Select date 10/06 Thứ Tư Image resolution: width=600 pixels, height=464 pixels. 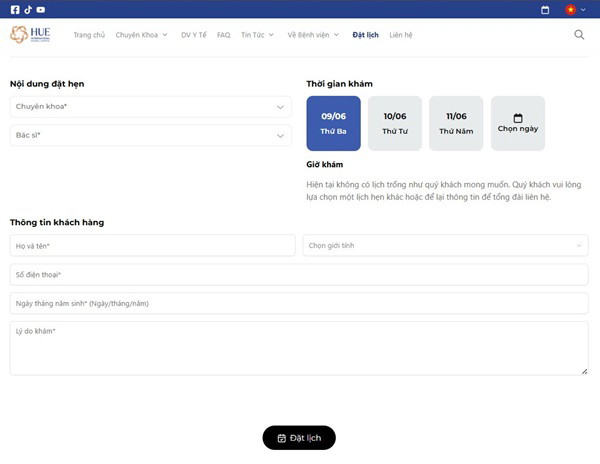tap(395, 123)
